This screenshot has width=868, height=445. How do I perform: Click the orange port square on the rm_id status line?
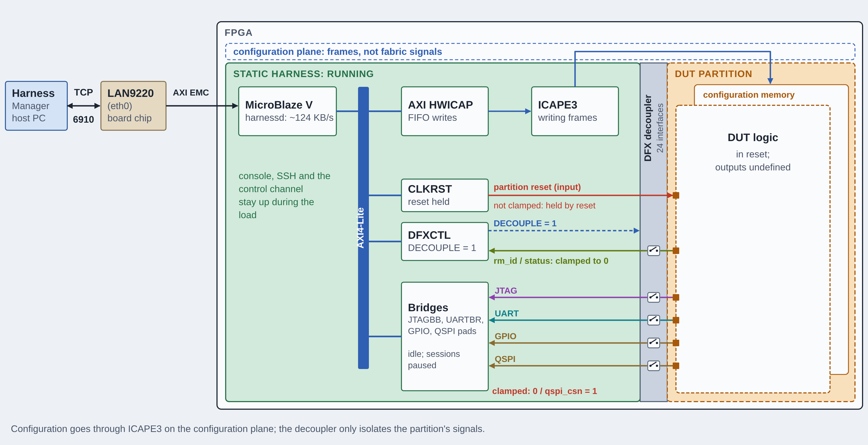(676, 250)
